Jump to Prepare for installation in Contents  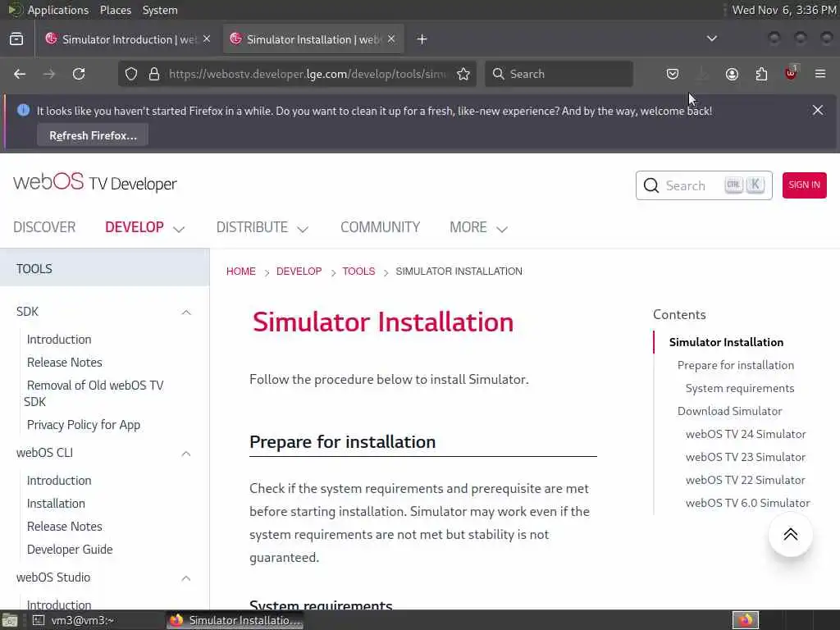click(x=736, y=365)
